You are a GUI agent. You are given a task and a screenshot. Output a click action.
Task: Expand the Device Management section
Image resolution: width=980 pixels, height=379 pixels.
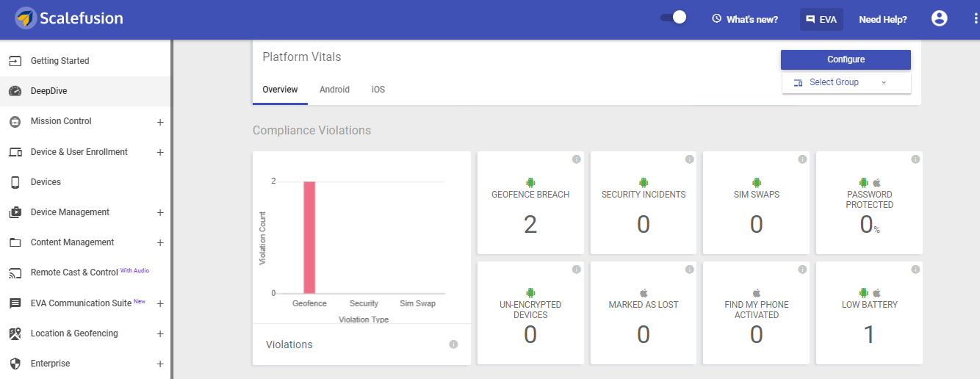pos(160,213)
